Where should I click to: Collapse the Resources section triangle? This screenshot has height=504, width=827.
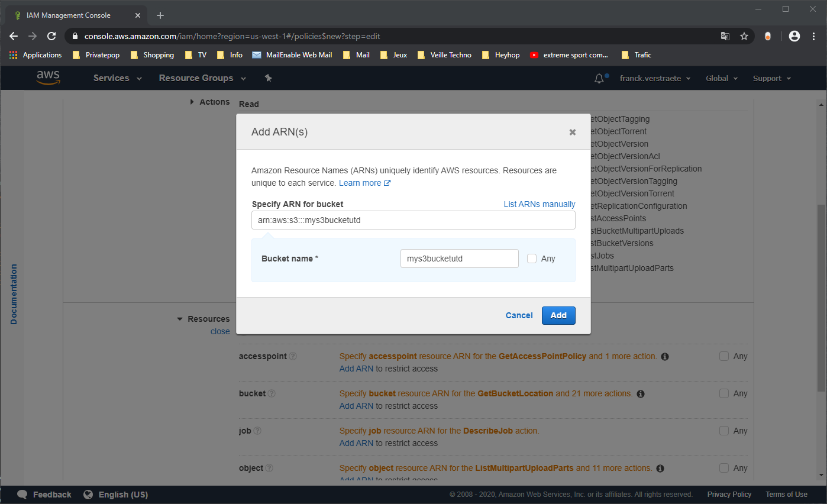[x=180, y=319]
